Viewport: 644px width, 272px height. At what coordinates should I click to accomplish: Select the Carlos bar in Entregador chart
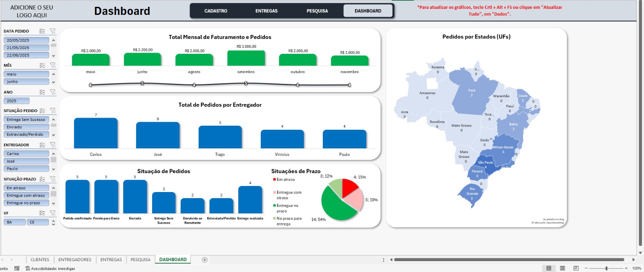click(x=96, y=133)
